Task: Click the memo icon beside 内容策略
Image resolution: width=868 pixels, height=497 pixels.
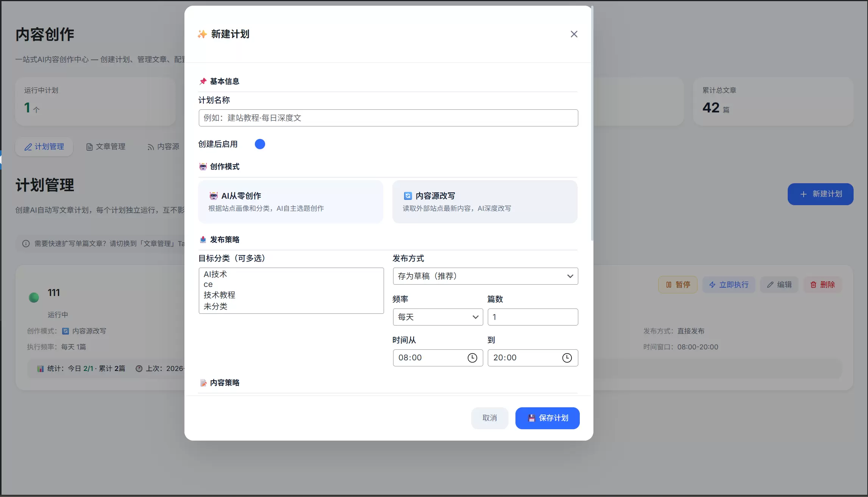Action: pos(203,383)
